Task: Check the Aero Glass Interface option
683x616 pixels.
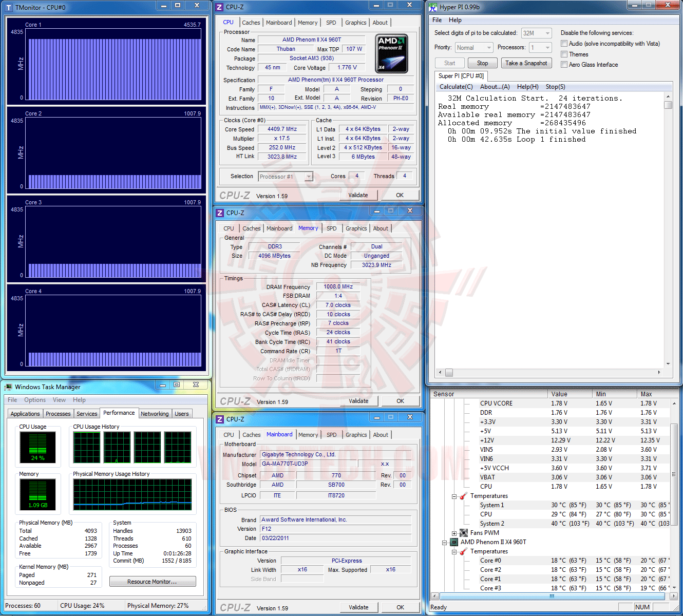Action: pos(564,65)
